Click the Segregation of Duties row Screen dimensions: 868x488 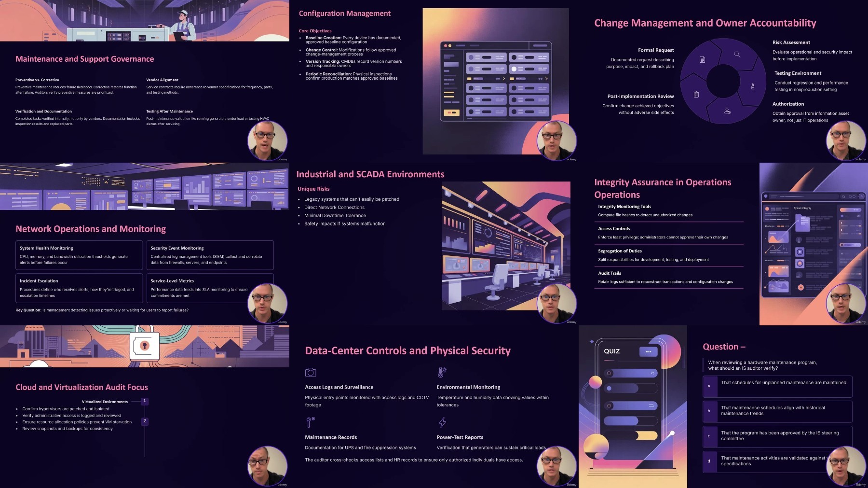(668, 255)
